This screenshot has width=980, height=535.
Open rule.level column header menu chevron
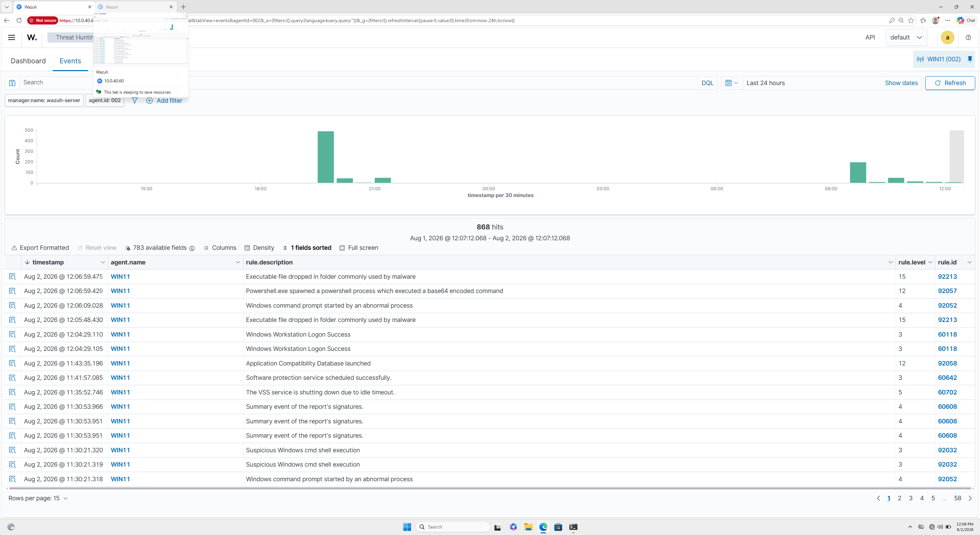point(930,262)
